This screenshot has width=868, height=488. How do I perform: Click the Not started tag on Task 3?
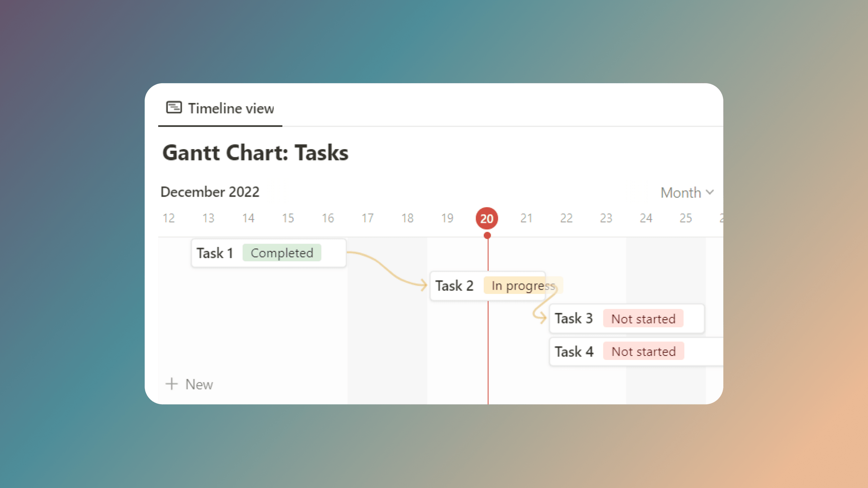pyautogui.click(x=643, y=318)
